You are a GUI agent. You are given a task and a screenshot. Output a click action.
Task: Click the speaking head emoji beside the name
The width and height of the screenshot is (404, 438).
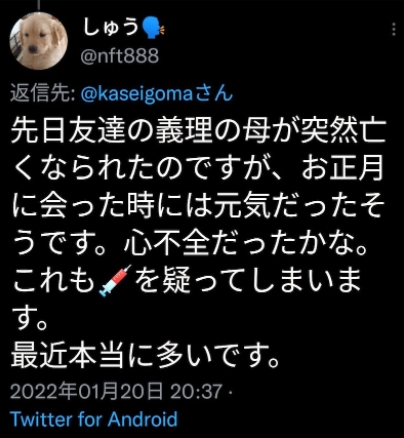(x=153, y=28)
